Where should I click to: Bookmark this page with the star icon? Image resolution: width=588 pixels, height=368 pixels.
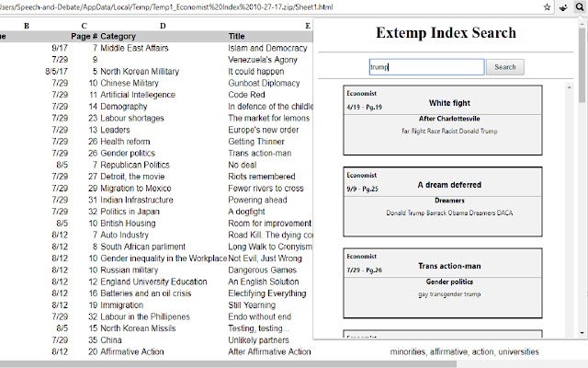click(548, 7)
